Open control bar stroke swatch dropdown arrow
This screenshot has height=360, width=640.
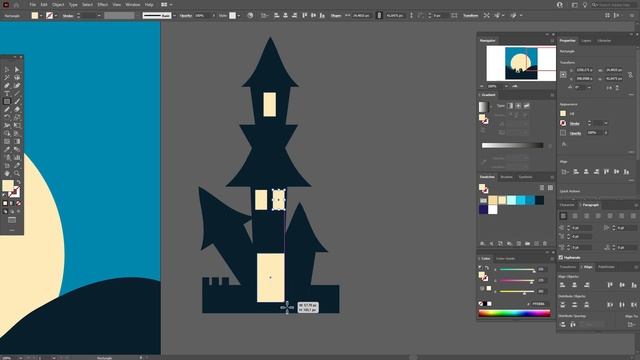pyautogui.click(x=56, y=16)
